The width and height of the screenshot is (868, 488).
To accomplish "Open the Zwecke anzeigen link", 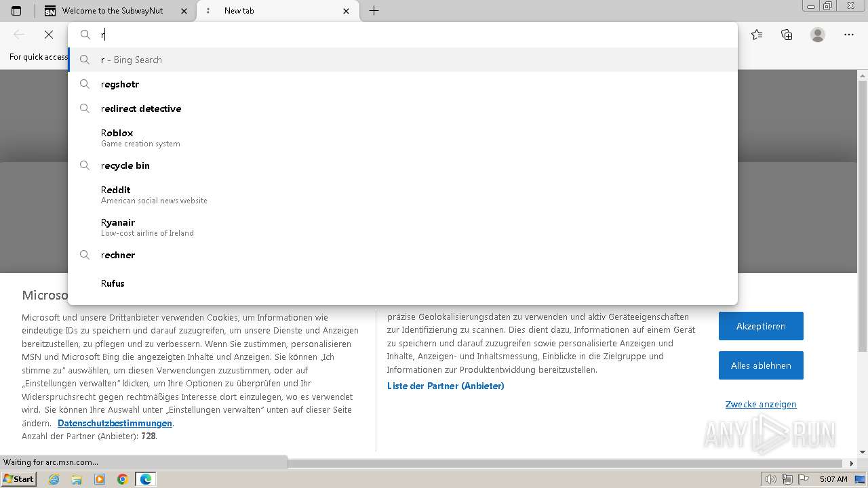I will (761, 404).
